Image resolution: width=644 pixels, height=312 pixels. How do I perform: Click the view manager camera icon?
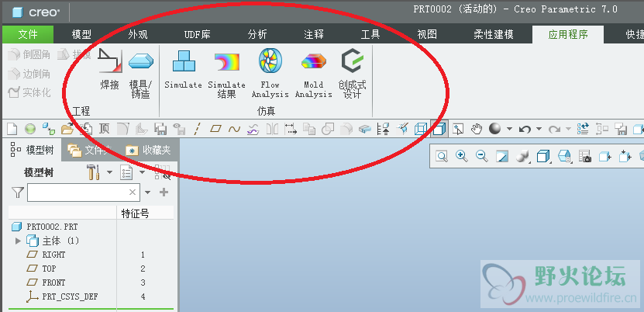point(585,156)
